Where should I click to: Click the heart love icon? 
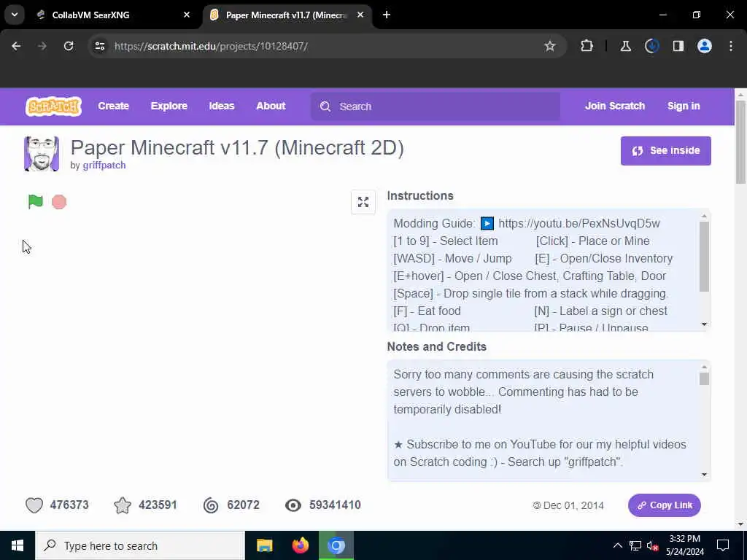[x=34, y=505]
